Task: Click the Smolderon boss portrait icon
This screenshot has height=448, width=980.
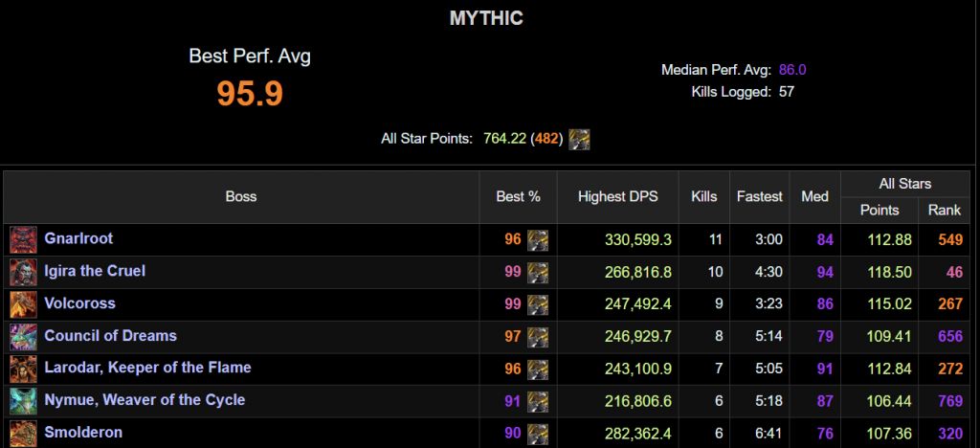Action: (24, 433)
